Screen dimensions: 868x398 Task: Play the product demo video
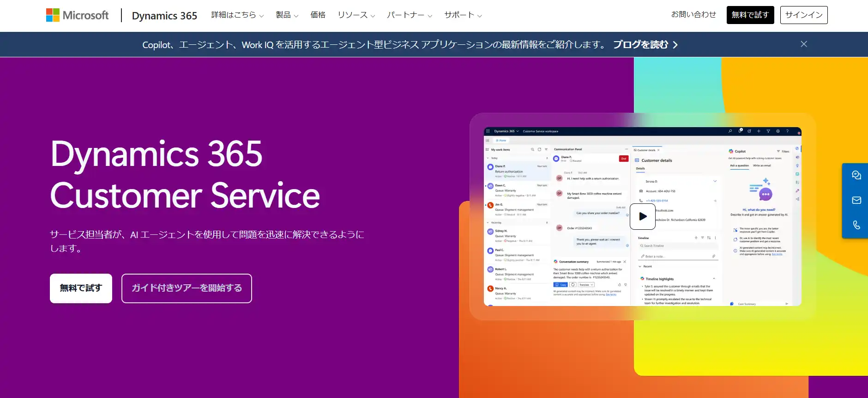[x=643, y=216]
